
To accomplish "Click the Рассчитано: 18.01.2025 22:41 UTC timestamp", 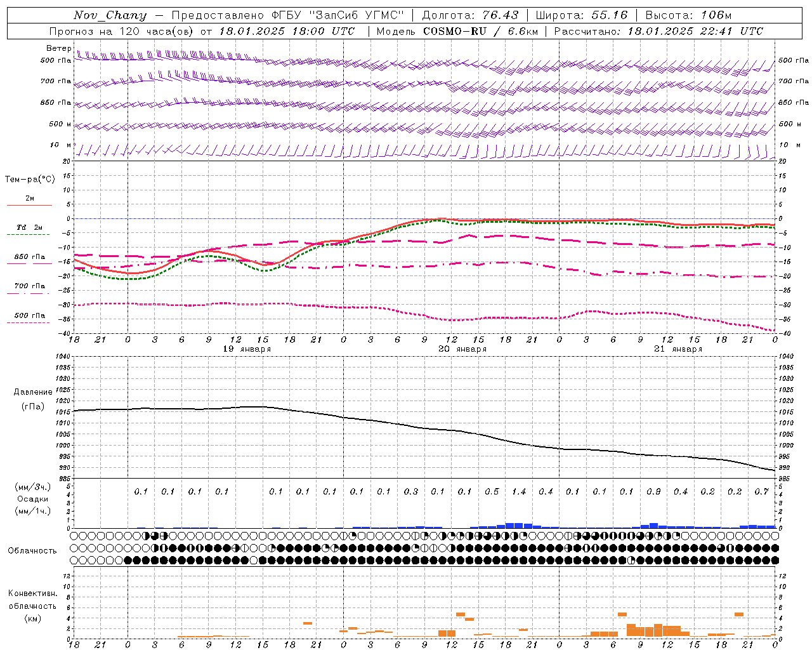I will (658, 31).
